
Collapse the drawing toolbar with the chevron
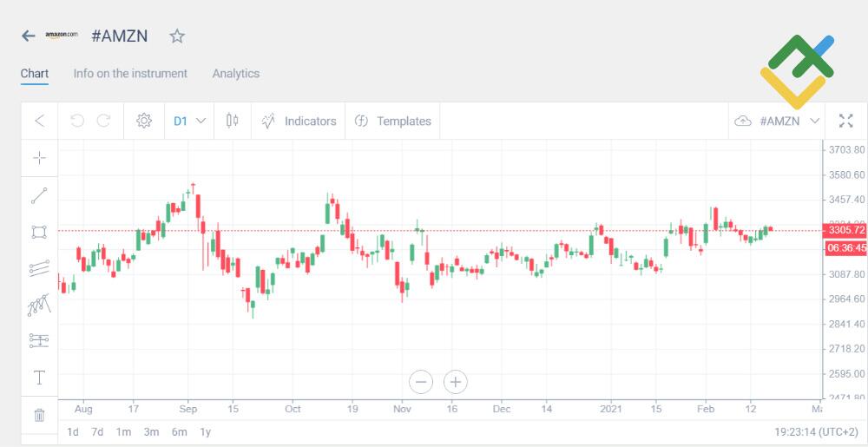pos(39,121)
